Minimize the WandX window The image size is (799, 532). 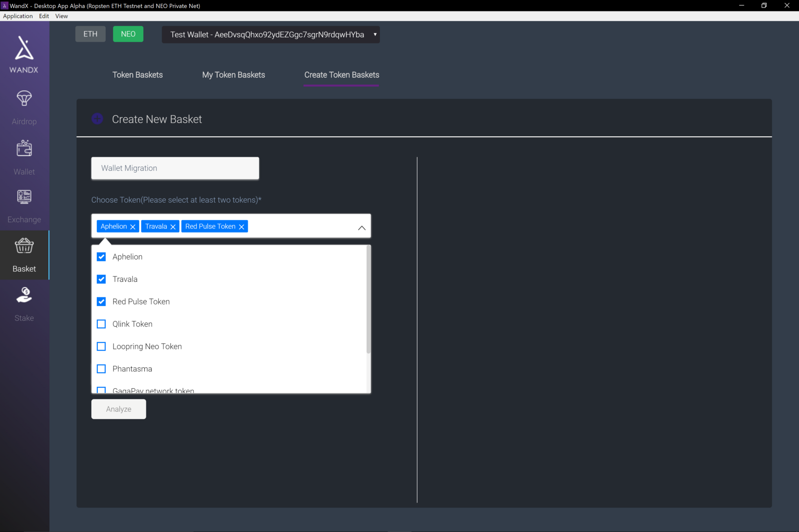tap(742, 5)
